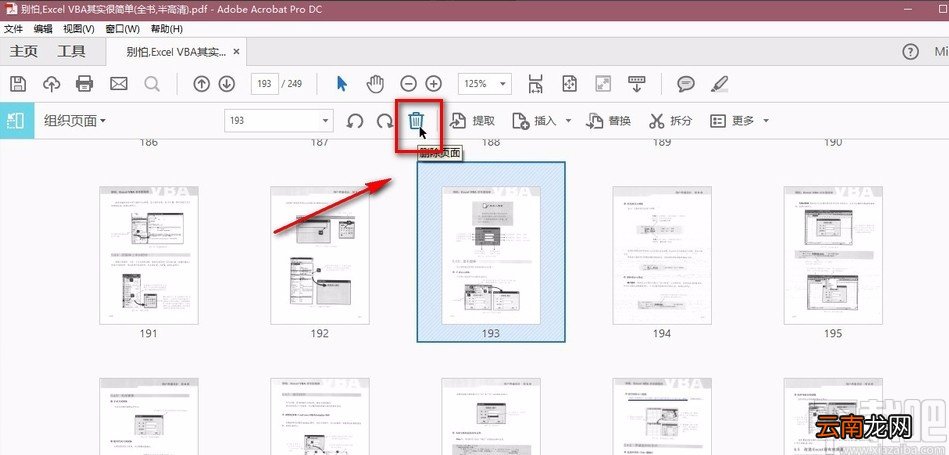Click the full screen mode icon

(603, 83)
